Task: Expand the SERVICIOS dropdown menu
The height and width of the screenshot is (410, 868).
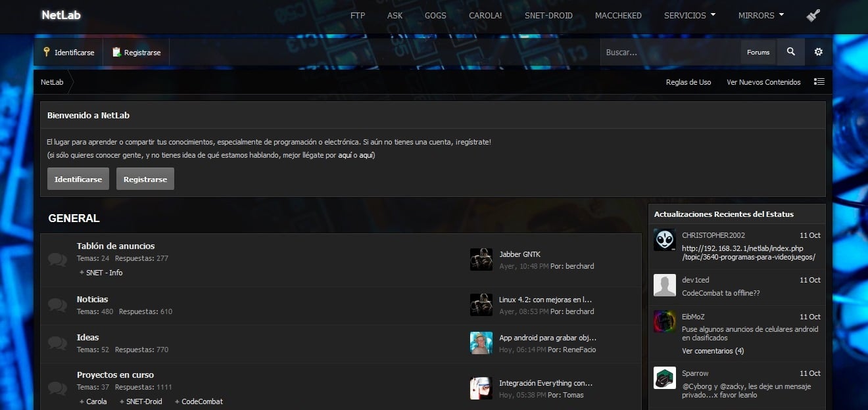Action: click(690, 15)
